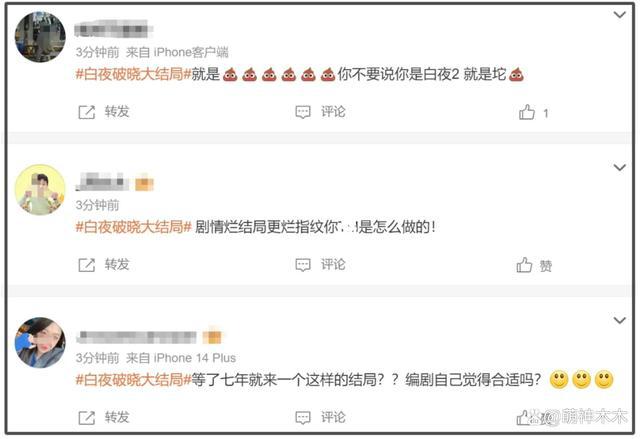Open #白夜破晓大结局# hashtag in second post
Screen dimensions: 640x439
[133, 227]
